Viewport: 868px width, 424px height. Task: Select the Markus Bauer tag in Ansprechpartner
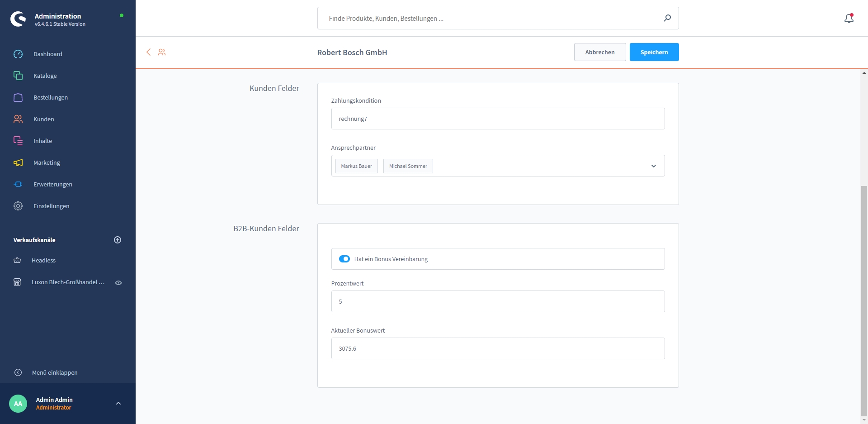pyautogui.click(x=356, y=166)
